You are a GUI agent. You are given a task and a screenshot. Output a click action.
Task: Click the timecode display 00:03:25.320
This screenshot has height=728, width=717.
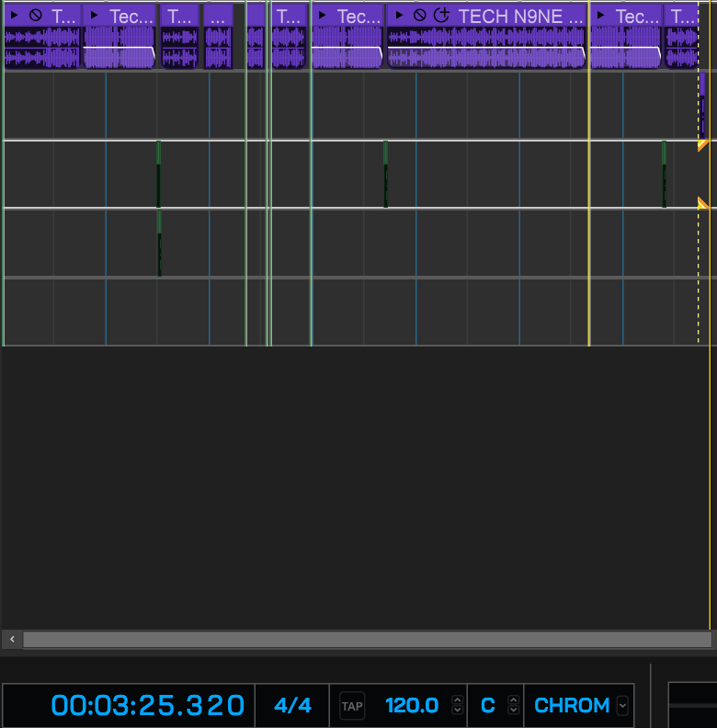click(x=148, y=706)
